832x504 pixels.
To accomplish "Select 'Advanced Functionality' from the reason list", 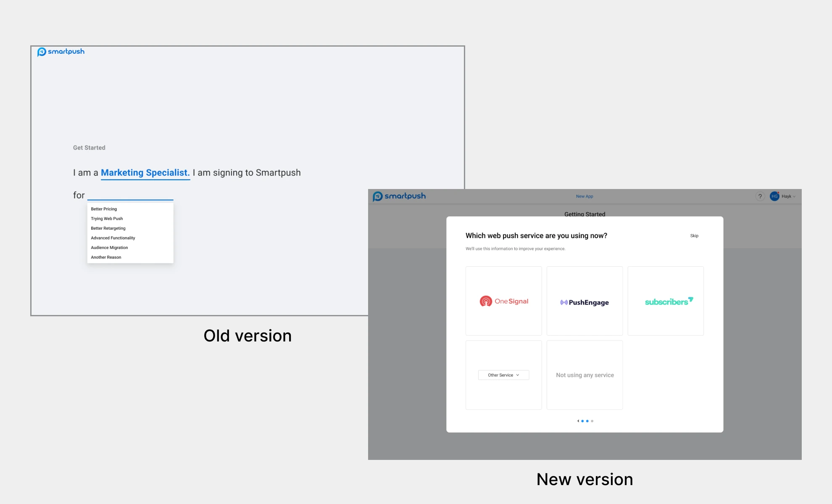I will tap(113, 238).
